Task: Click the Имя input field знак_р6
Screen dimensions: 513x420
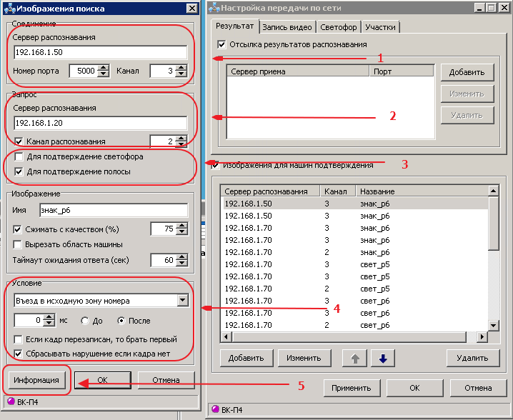Action: point(114,210)
